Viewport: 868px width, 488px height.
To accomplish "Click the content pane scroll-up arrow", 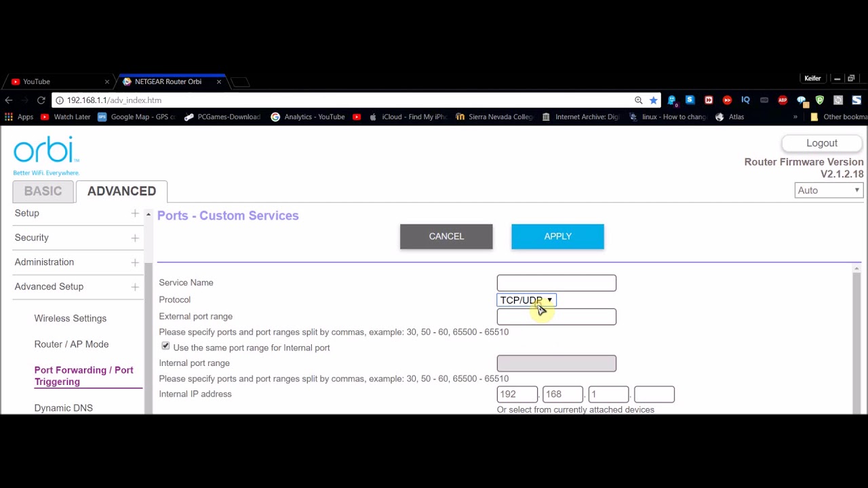I will pos(856,270).
